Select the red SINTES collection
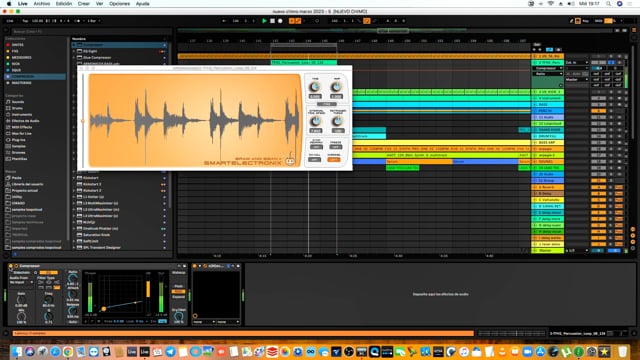Viewport: 640px width, 360px height. 18,45
